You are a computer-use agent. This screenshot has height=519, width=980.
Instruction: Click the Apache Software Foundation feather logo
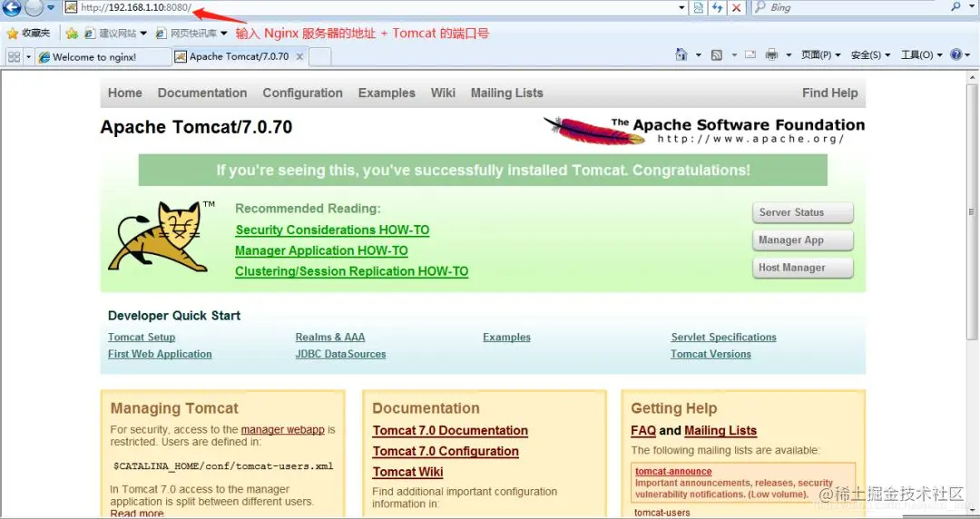tap(704, 130)
